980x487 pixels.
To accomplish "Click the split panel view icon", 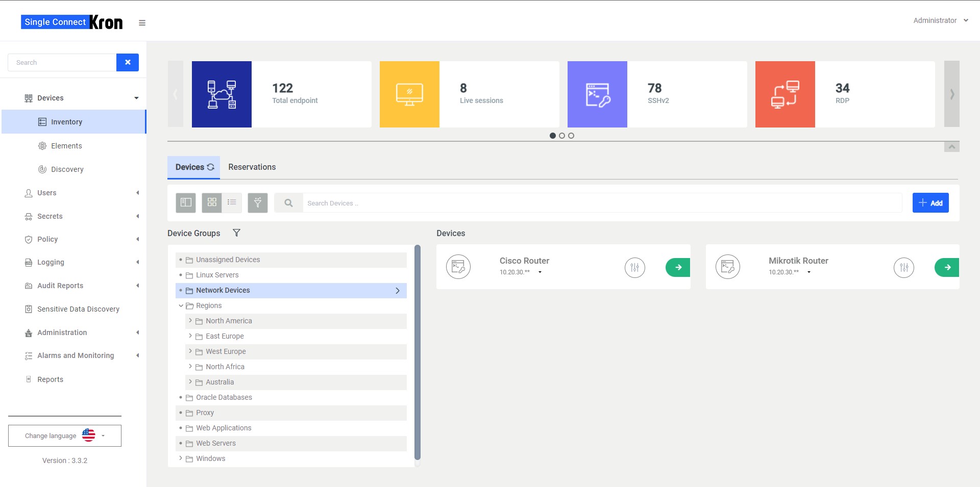I will point(186,202).
